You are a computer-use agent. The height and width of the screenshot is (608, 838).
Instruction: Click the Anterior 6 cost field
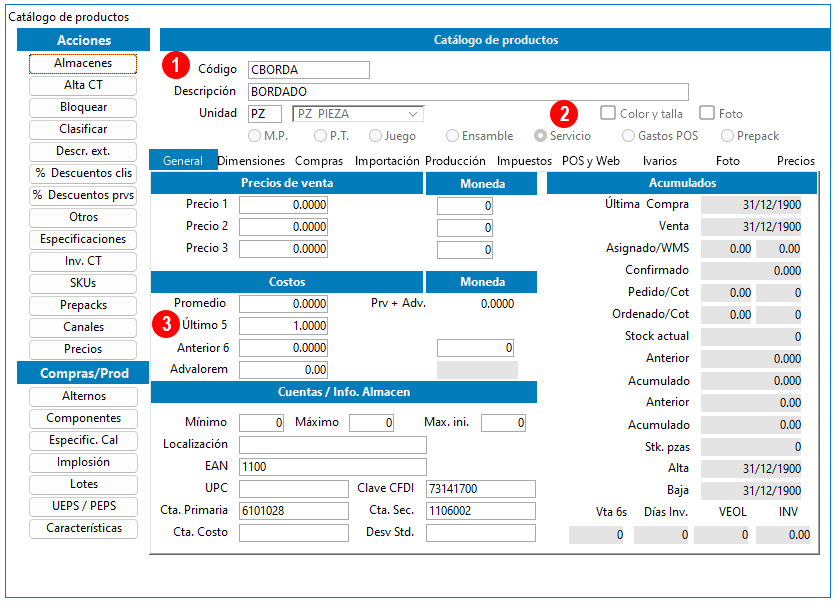point(283,348)
